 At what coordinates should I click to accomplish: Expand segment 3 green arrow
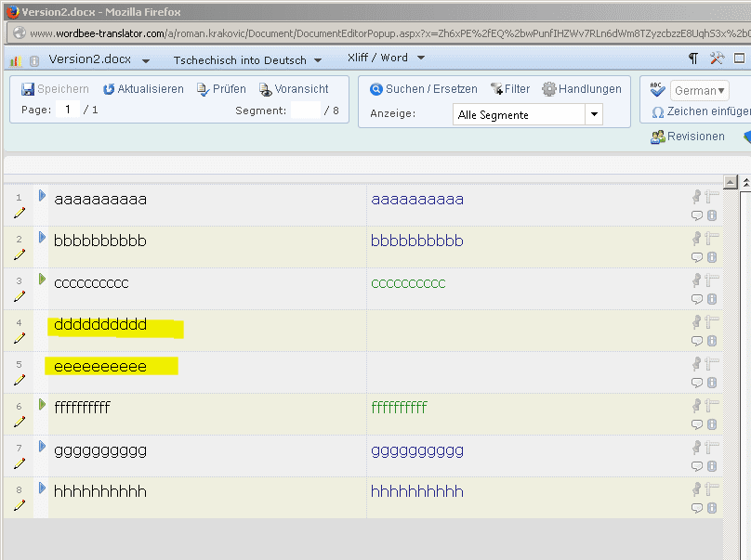click(x=42, y=279)
